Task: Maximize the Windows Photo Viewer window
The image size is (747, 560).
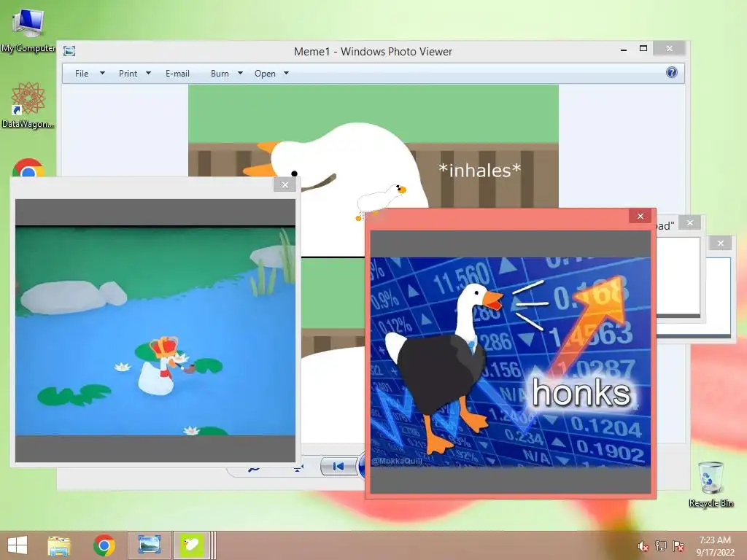Action: [x=643, y=49]
